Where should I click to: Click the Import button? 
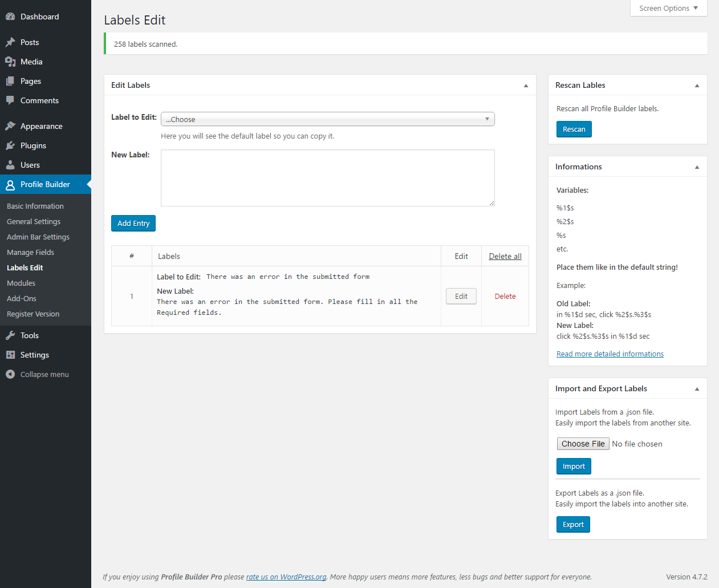click(x=574, y=467)
